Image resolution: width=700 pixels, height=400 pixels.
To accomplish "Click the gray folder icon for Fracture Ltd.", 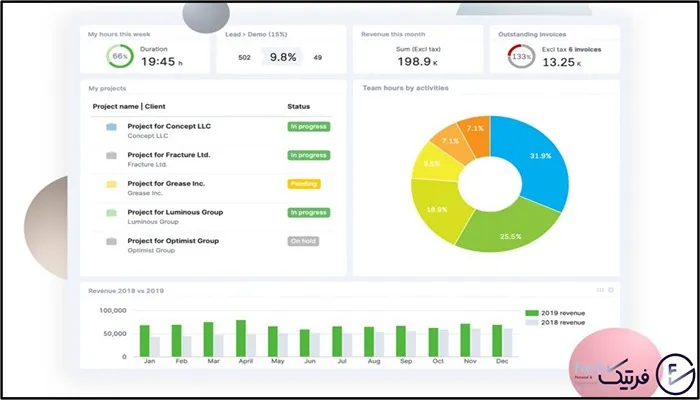I will (x=111, y=155).
